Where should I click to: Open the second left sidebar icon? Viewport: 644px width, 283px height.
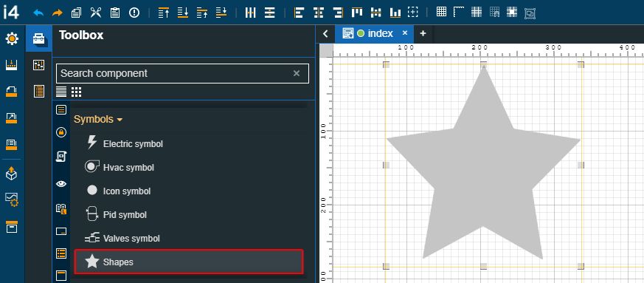12,65
